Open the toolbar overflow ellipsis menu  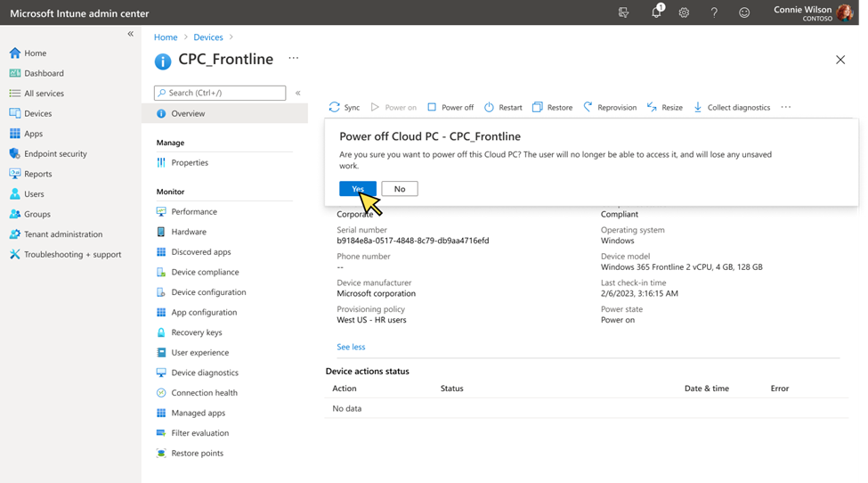(785, 107)
